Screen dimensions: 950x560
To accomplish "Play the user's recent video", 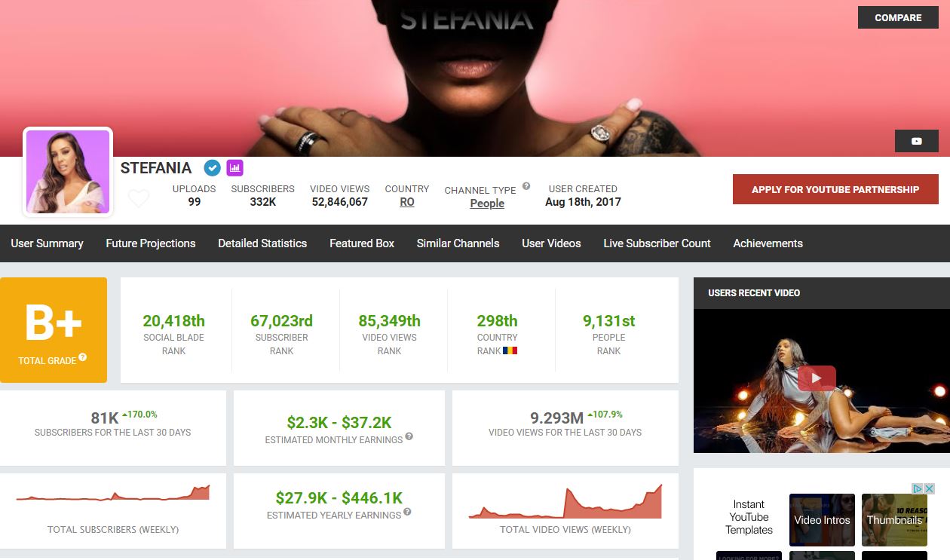I will point(817,378).
